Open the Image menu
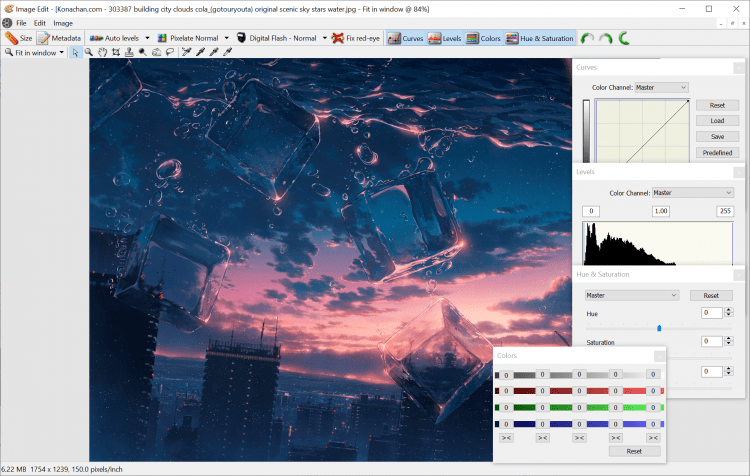750x476 pixels. point(63,22)
